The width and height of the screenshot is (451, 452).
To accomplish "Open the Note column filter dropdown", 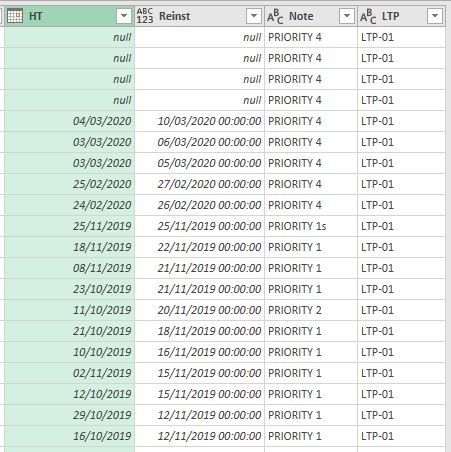I will pyautogui.click(x=347, y=16).
